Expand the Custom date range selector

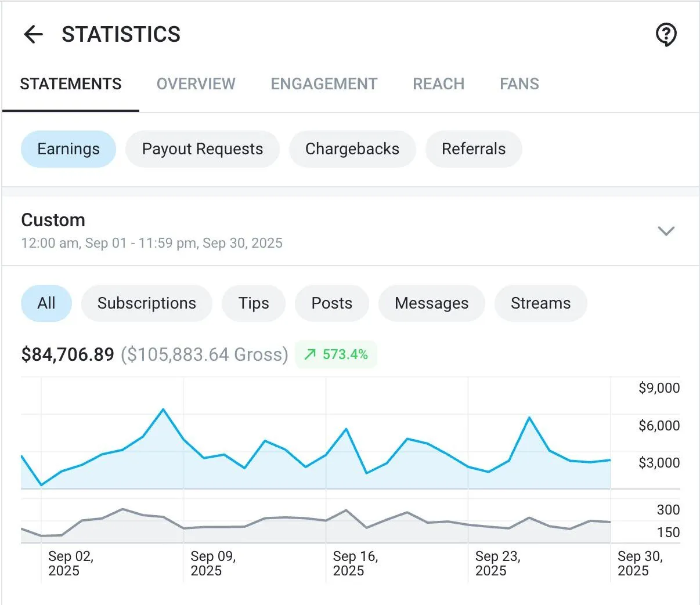coord(666,231)
